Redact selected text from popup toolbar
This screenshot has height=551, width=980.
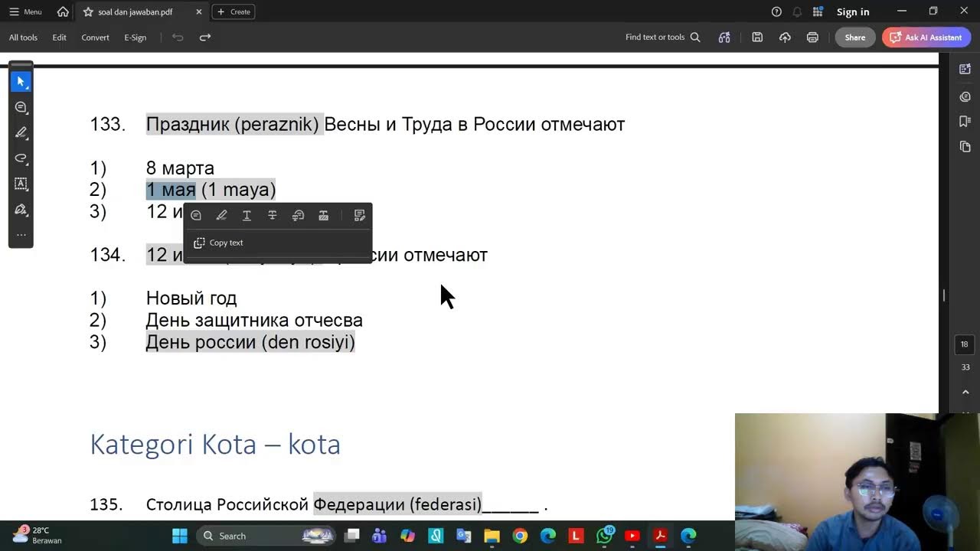[323, 216]
